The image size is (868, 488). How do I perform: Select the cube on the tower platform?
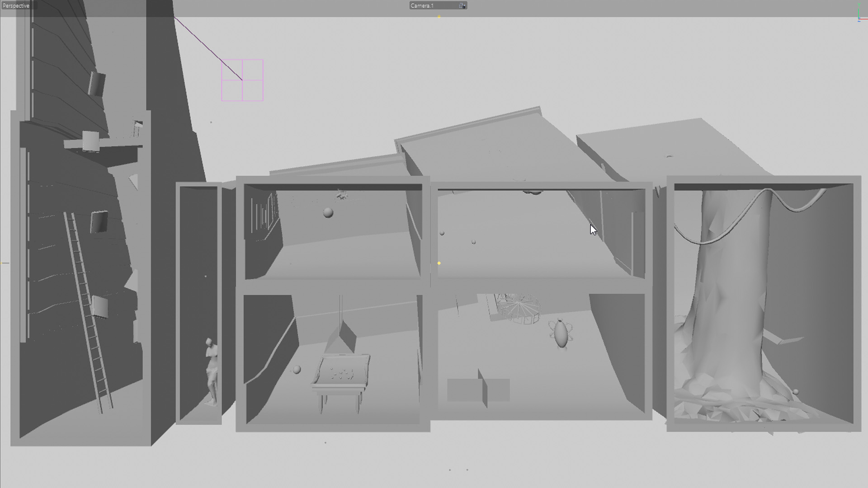pos(90,141)
